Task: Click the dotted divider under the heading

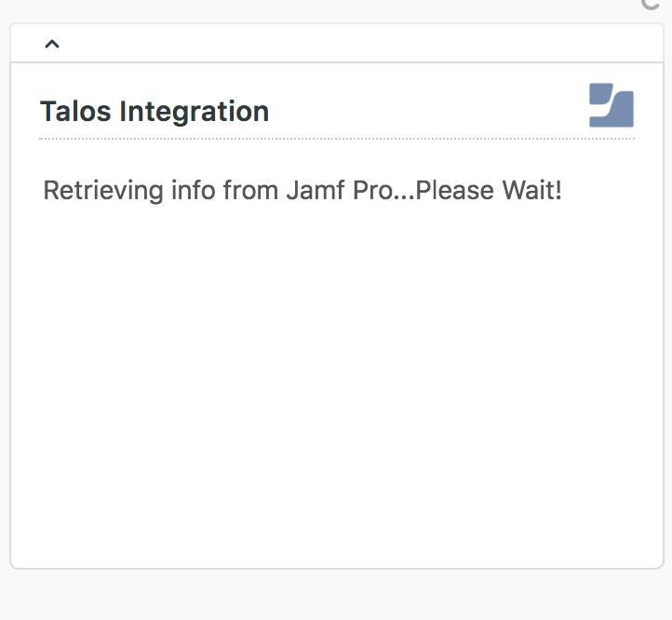Action: coord(337,139)
